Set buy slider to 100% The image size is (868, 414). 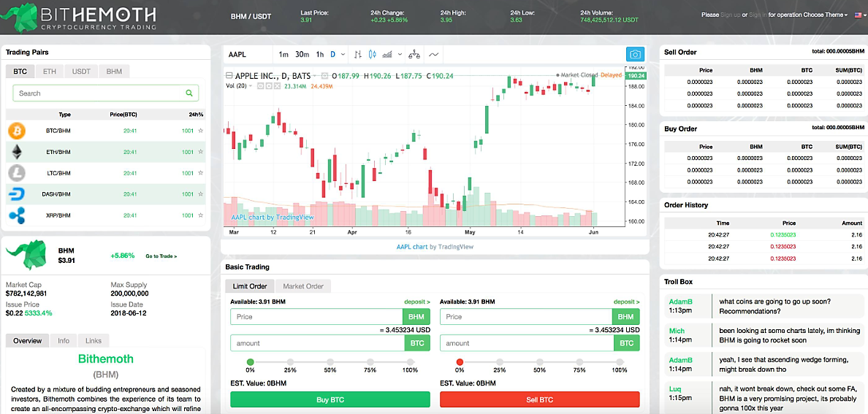(x=410, y=362)
